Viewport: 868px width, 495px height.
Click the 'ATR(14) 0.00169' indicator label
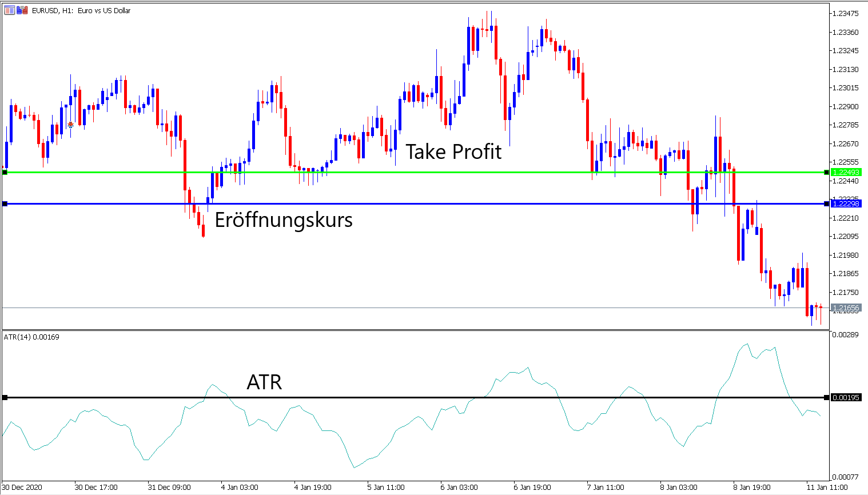(x=31, y=337)
